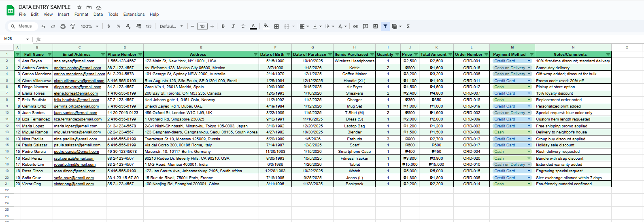Click the Merge cells icon
Screen dimensions: 644x222
tap(287, 26)
